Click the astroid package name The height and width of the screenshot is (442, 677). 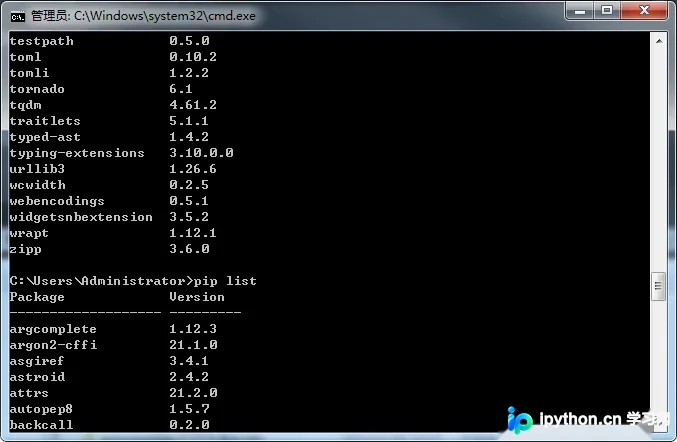tap(37, 377)
